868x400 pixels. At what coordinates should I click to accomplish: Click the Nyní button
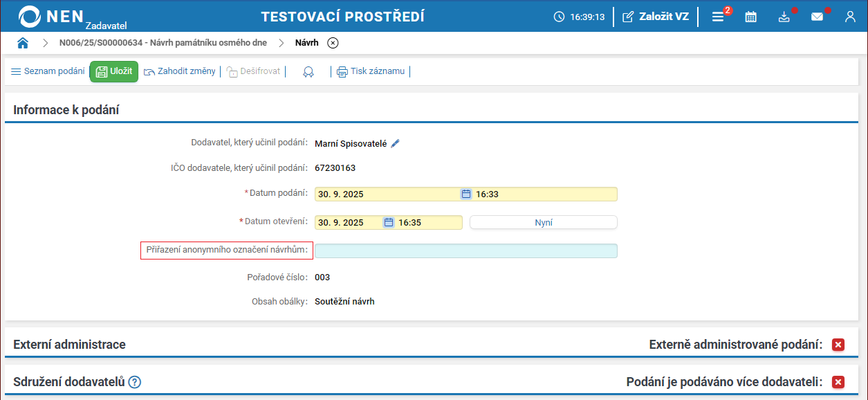543,223
